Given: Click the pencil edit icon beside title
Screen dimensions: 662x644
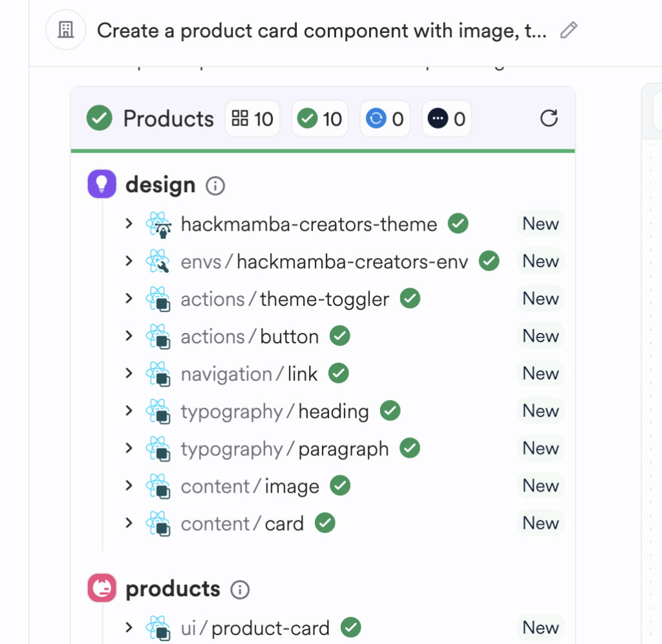Looking at the screenshot, I should [x=568, y=30].
